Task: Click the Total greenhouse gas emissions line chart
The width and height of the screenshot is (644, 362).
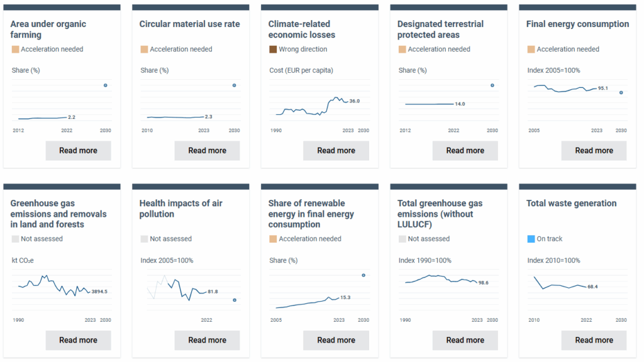Action: tap(440, 280)
